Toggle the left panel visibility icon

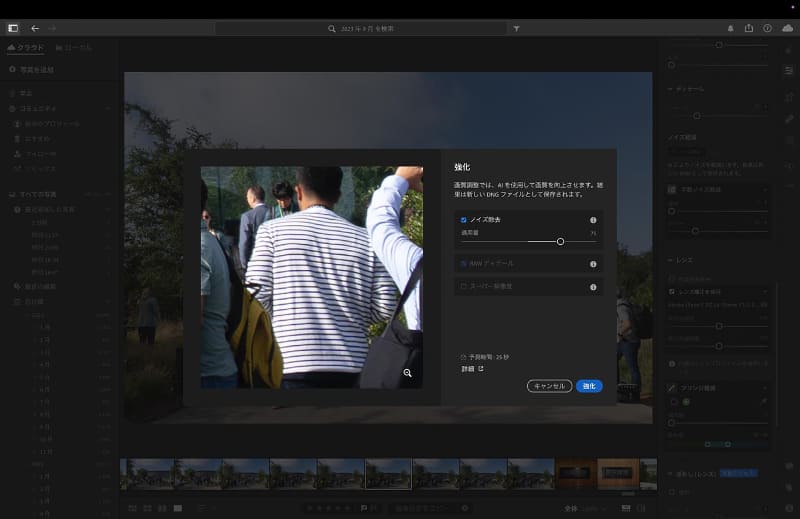[13, 28]
